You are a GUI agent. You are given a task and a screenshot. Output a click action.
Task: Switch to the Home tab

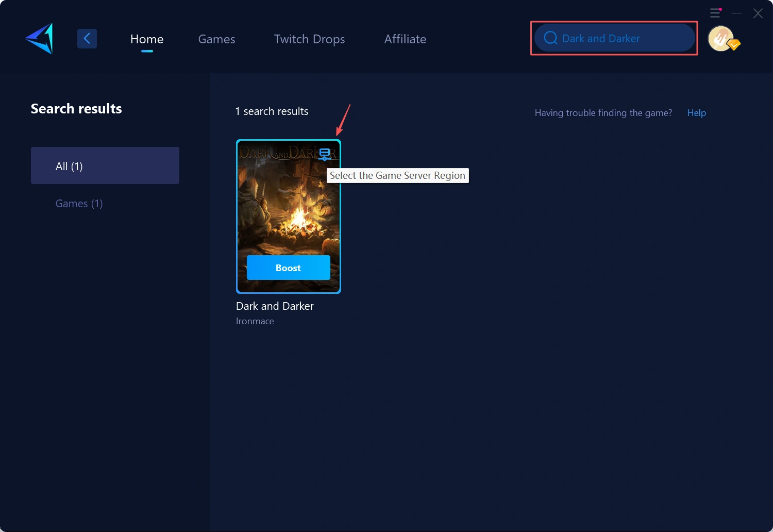[147, 39]
